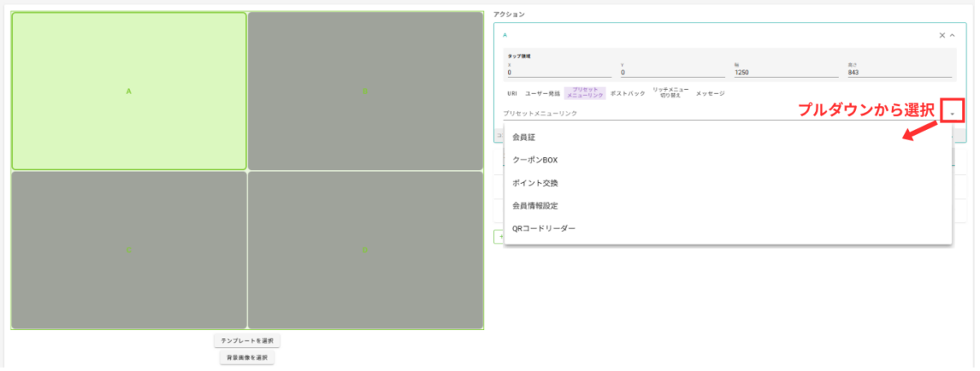Screen dimensions: 980x371
Task: Collapse the action A panel
Action: pos(952,35)
